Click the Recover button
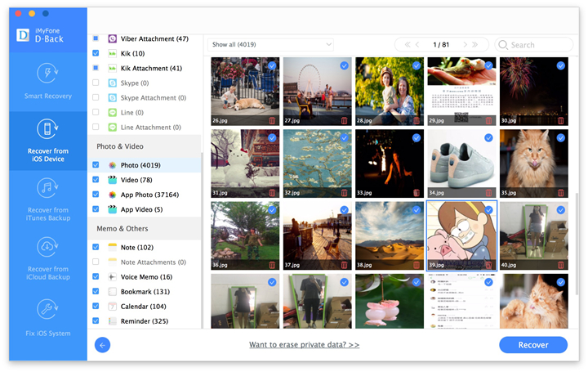The width and height of the screenshot is (588, 372). (x=532, y=345)
